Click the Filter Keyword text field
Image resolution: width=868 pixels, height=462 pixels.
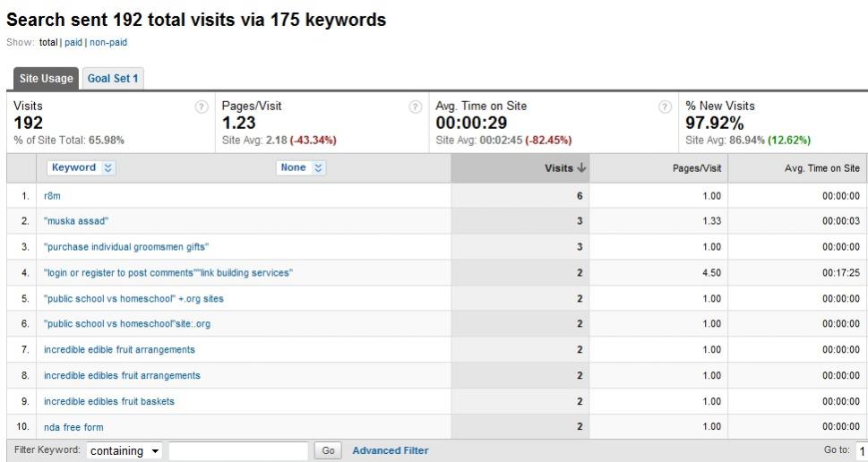tap(237, 451)
